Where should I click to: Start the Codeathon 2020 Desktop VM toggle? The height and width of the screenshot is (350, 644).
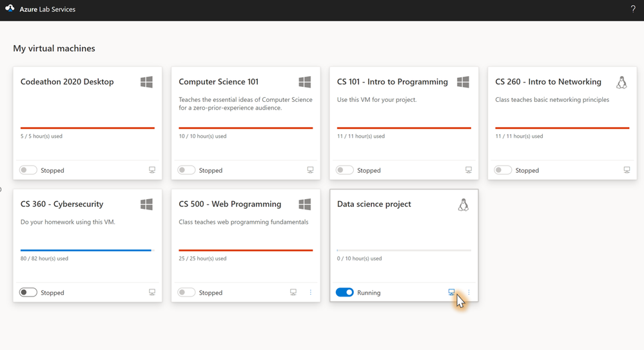pos(28,170)
